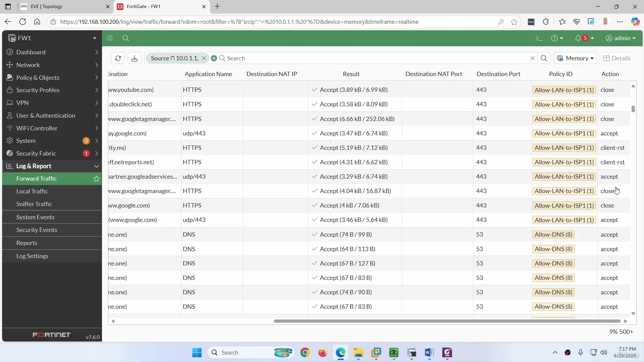Open a new browser tab

click(x=217, y=6)
